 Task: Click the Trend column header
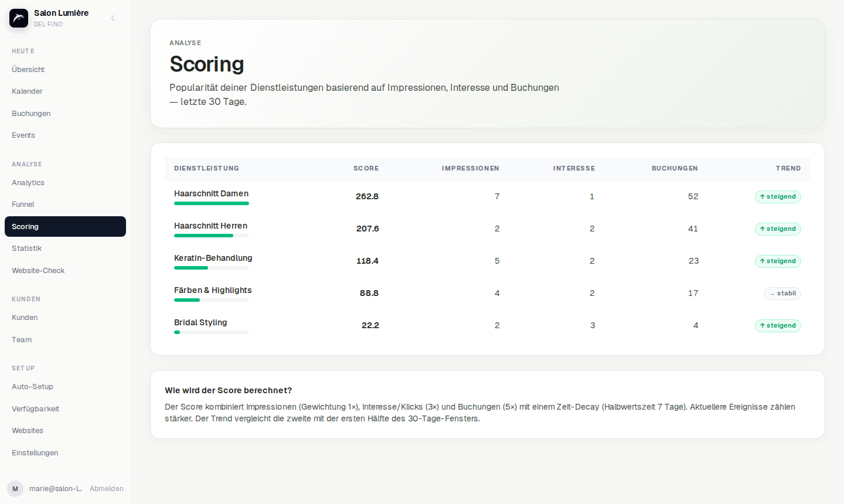(x=788, y=168)
